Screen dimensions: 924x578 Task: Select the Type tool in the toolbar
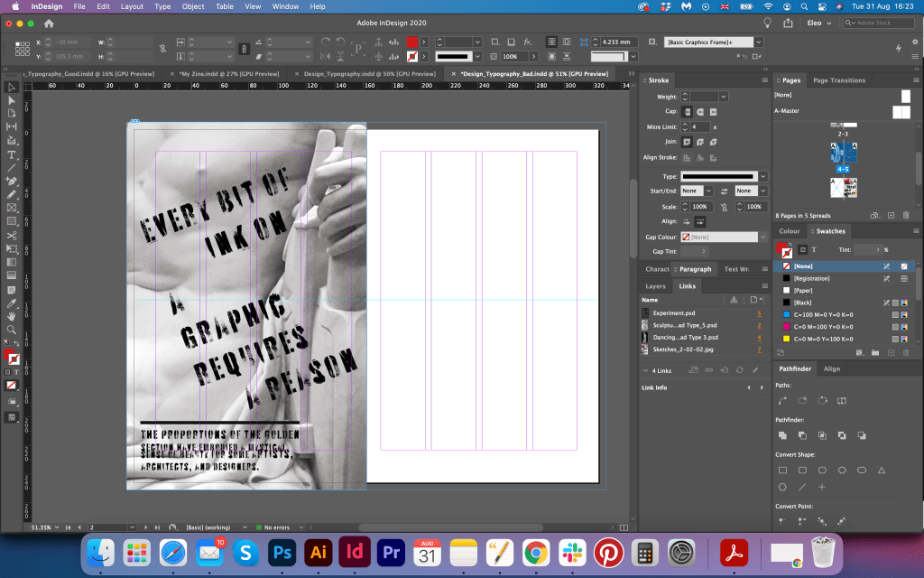[x=12, y=154]
